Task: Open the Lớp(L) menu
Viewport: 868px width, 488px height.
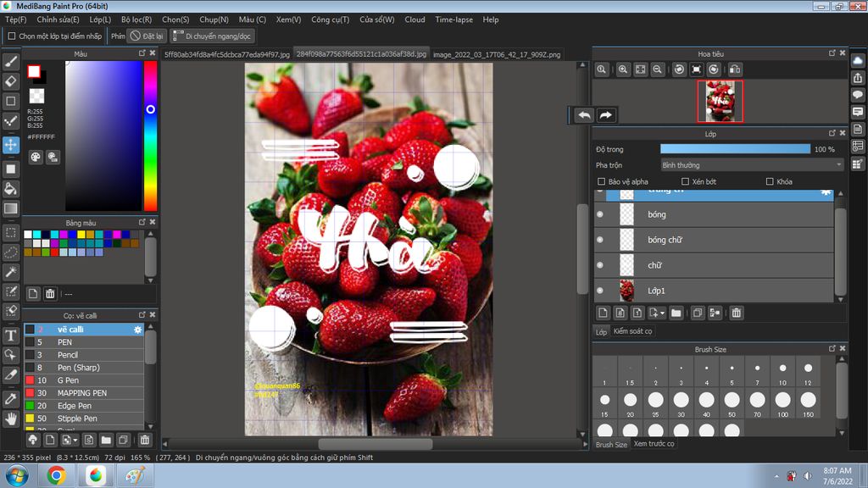Action: (100, 19)
